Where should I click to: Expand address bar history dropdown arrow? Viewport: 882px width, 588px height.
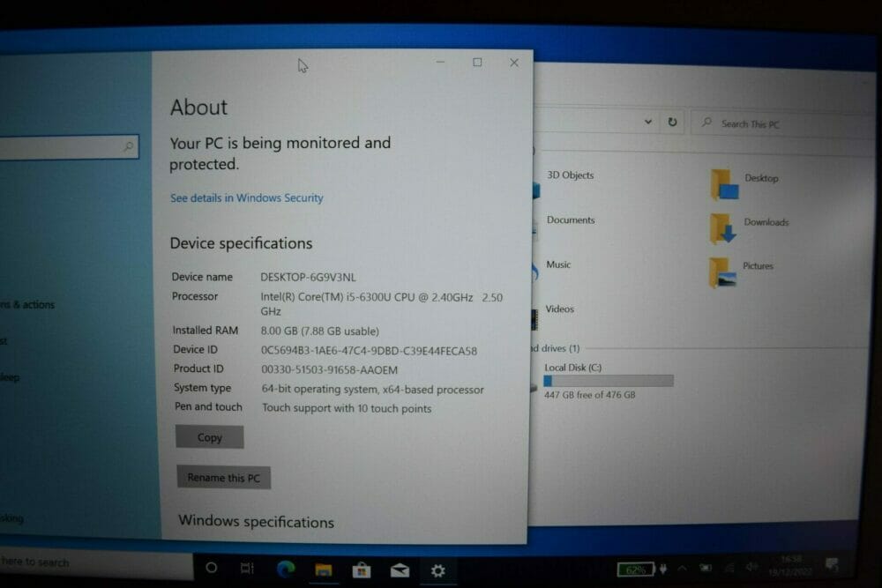click(x=648, y=122)
